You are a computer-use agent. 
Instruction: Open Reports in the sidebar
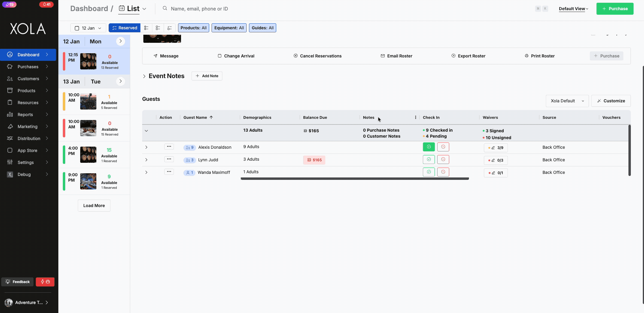[25, 115]
